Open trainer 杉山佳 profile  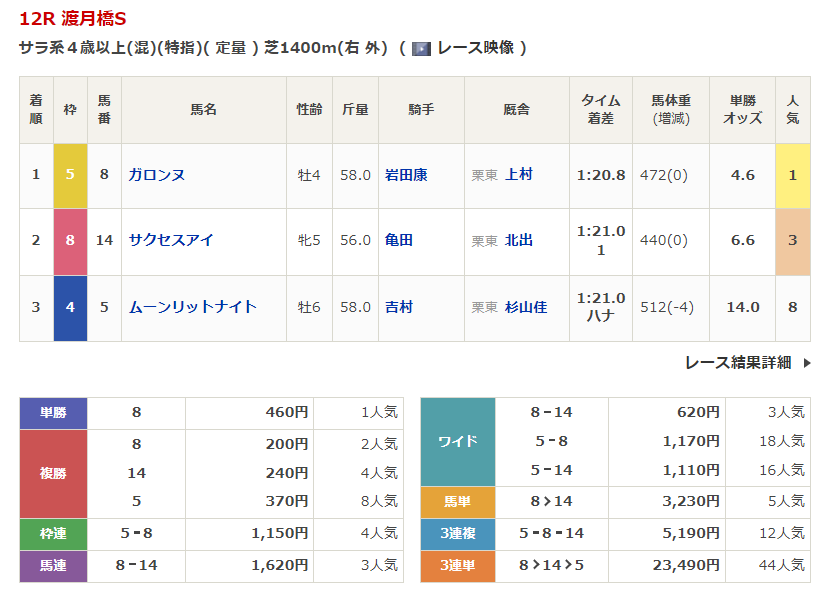(526, 307)
